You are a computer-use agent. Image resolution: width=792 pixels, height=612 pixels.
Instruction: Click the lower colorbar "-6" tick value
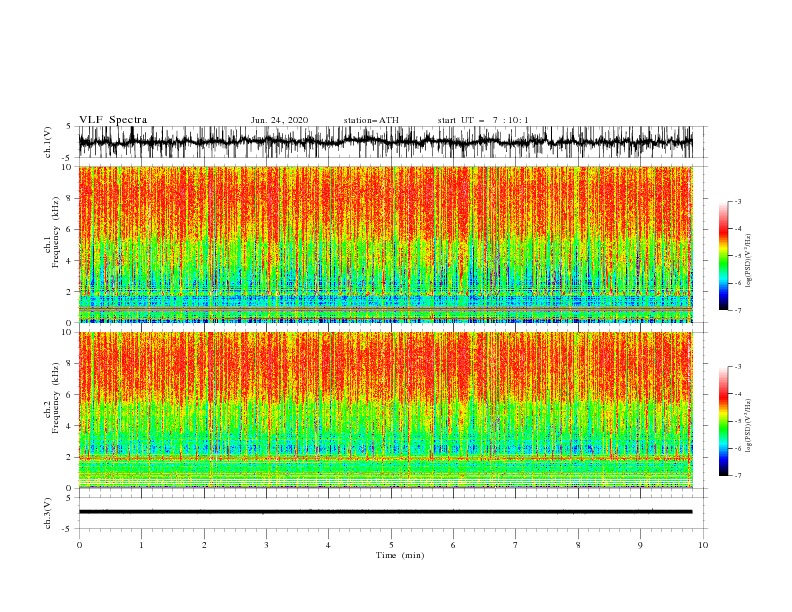(738, 448)
